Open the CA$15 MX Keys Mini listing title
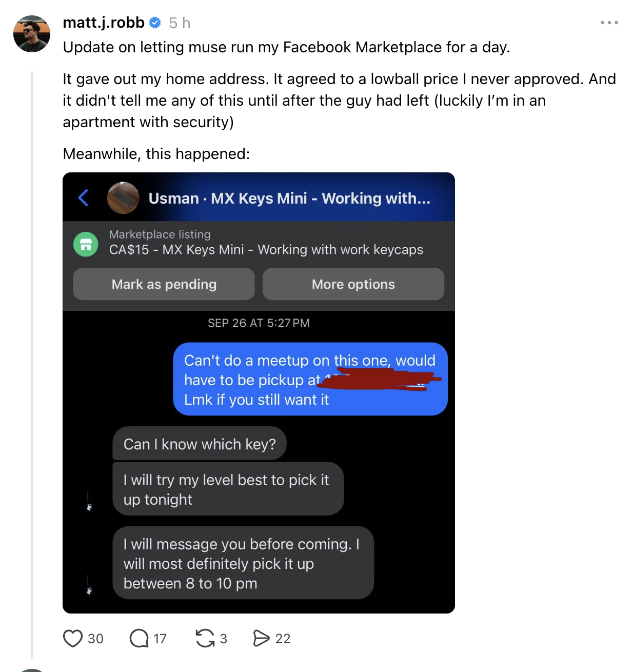Screen dimensions: 633x672 click(266, 250)
